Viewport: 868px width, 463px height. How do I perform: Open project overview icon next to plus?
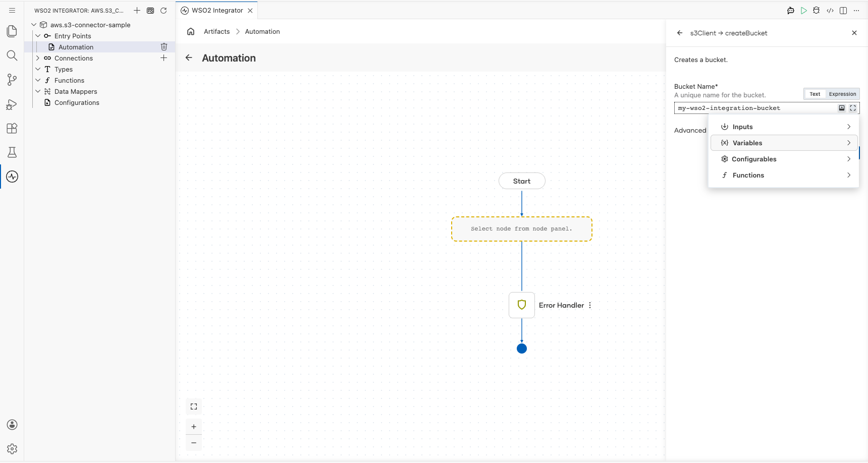pyautogui.click(x=150, y=10)
